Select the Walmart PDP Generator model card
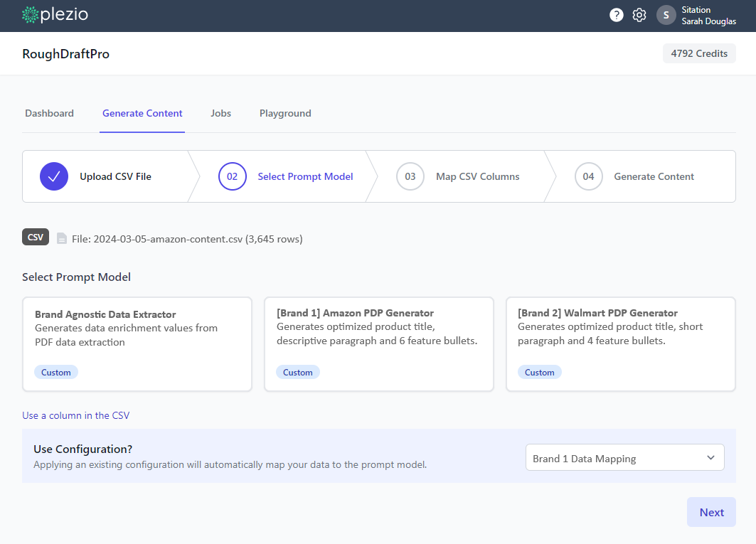756x544 pixels. [620, 344]
